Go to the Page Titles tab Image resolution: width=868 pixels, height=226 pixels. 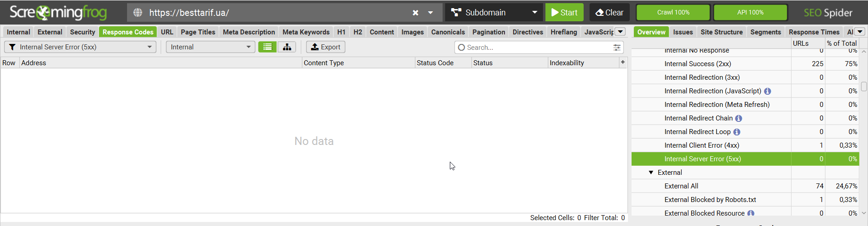coord(198,32)
